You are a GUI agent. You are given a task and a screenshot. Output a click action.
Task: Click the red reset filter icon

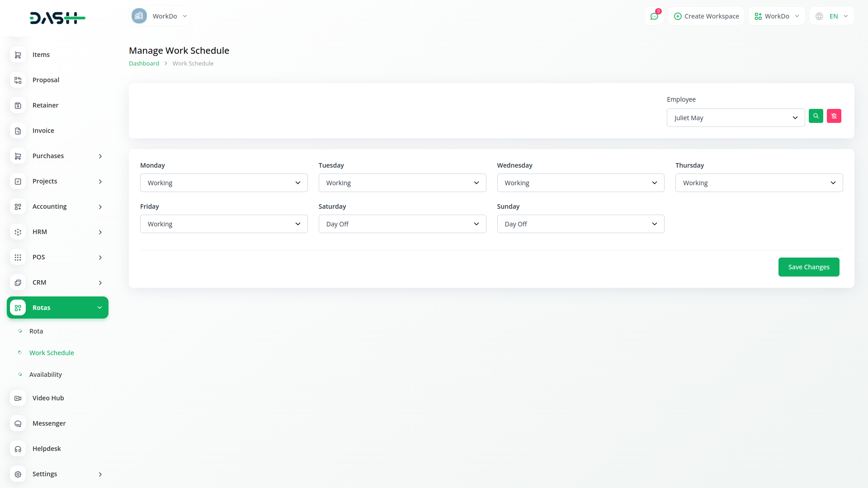(x=834, y=116)
